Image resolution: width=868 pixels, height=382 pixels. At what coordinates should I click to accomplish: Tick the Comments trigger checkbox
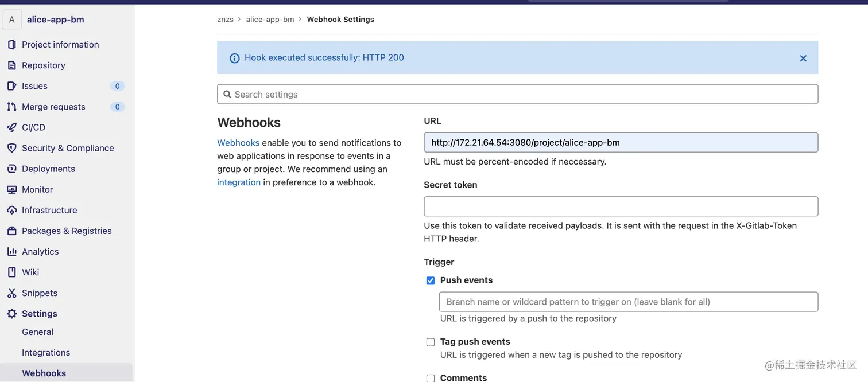pos(431,378)
